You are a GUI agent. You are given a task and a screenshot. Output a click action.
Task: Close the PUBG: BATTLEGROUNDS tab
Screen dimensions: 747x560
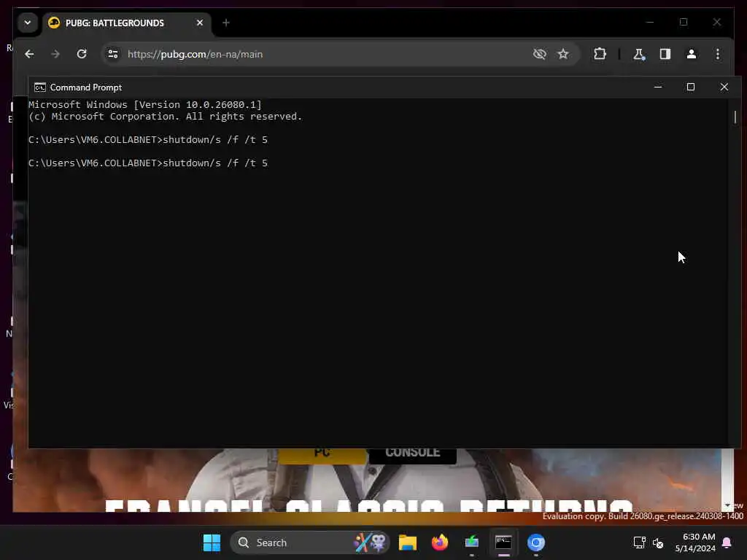pos(200,23)
